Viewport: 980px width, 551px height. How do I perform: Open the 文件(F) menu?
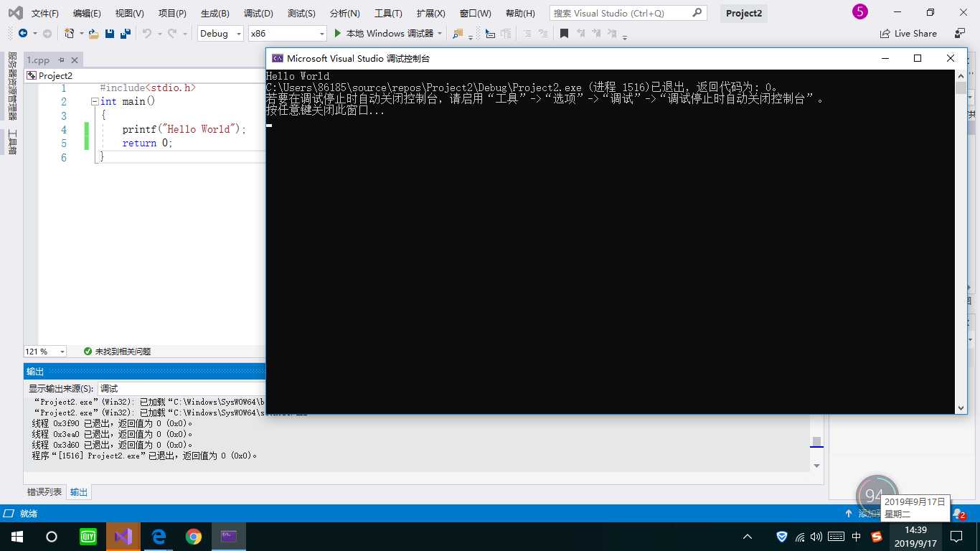tap(45, 13)
